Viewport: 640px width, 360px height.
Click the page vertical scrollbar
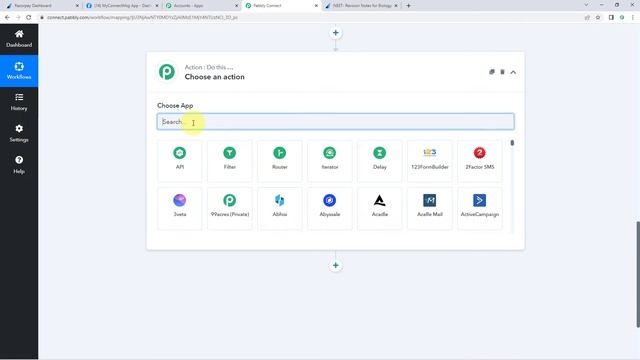click(638, 274)
